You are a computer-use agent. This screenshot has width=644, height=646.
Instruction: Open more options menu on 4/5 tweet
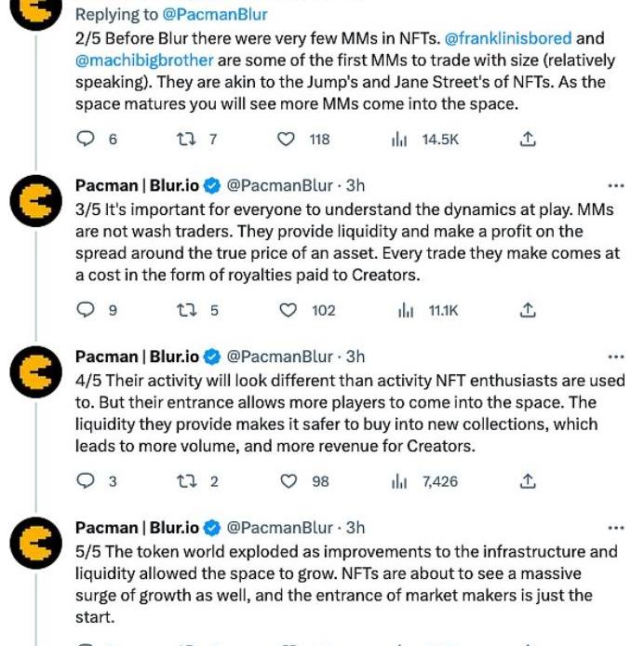(616, 357)
